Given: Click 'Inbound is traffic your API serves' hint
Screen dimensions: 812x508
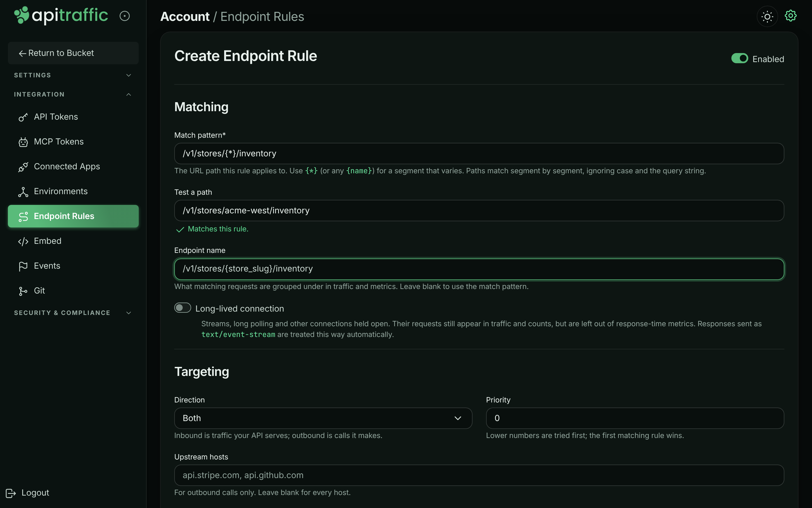Looking at the screenshot, I should pyautogui.click(x=278, y=435).
